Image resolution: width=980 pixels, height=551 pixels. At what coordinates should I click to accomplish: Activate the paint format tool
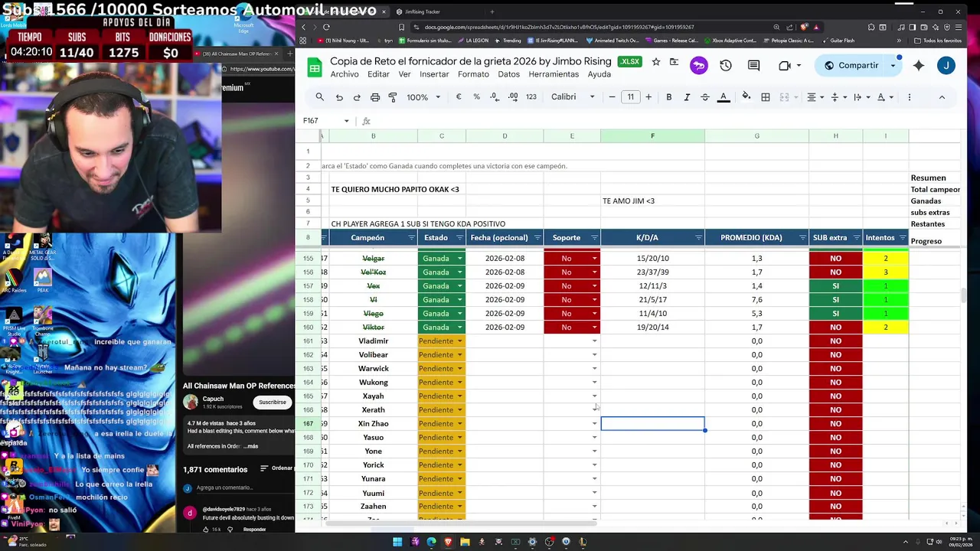[393, 97]
